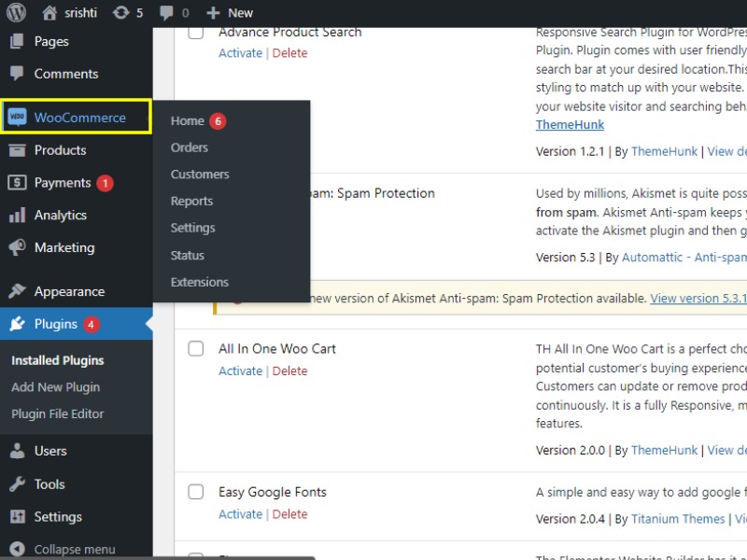Delete Advance Product Search plugin
Viewport: 747px width, 560px height.
[289, 53]
